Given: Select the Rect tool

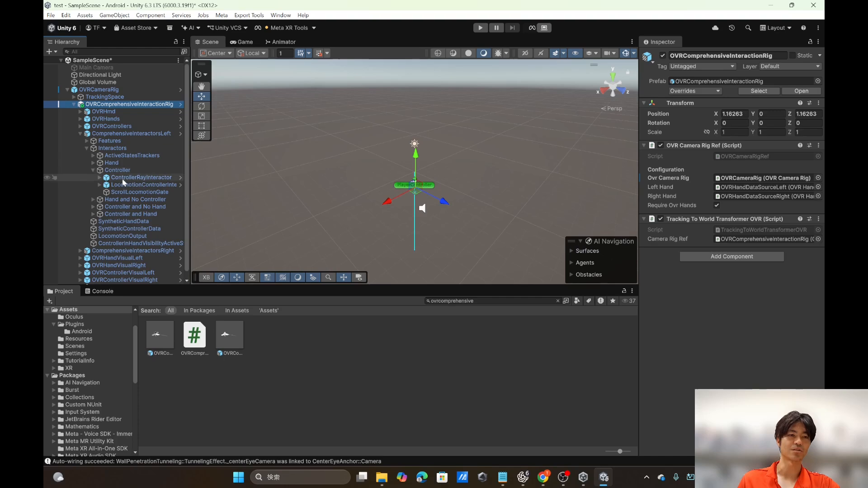Looking at the screenshot, I should pos(202,126).
